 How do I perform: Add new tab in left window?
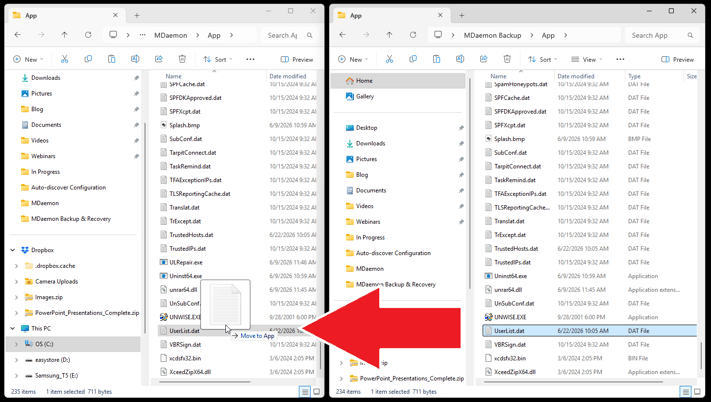pos(136,15)
